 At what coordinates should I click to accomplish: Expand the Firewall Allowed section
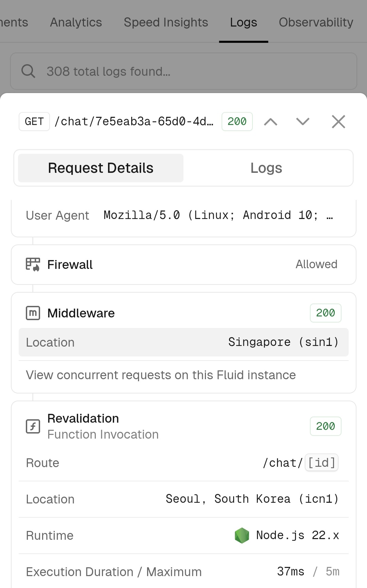pos(183,264)
